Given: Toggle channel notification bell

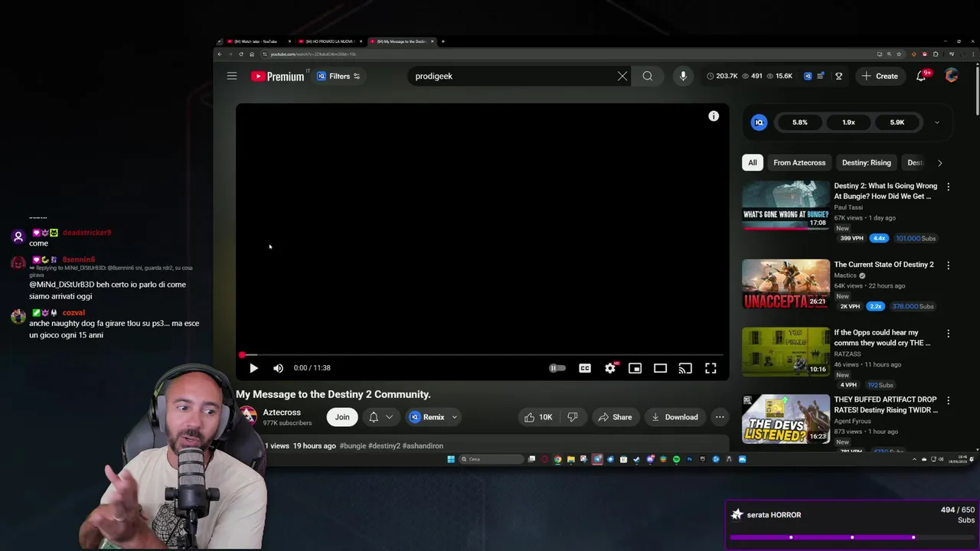Looking at the screenshot, I should (374, 417).
